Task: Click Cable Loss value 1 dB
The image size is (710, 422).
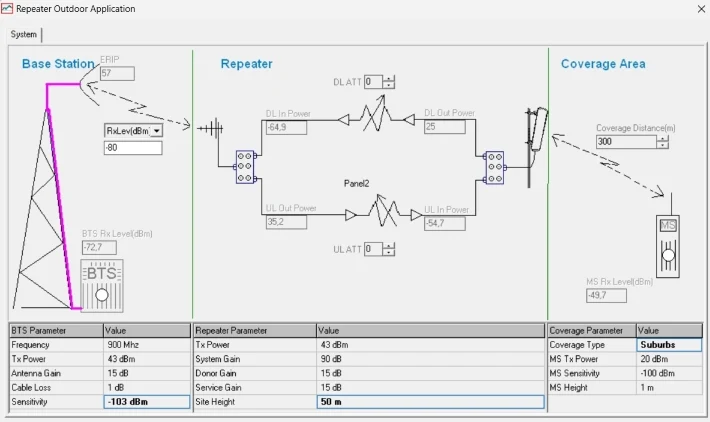Action: pyautogui.click(x=147, y=388)
